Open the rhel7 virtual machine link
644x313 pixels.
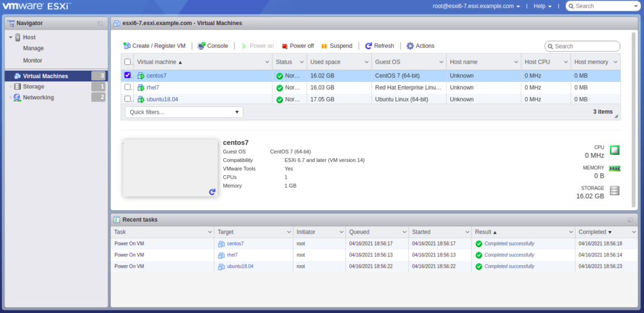tap(153, 88)
